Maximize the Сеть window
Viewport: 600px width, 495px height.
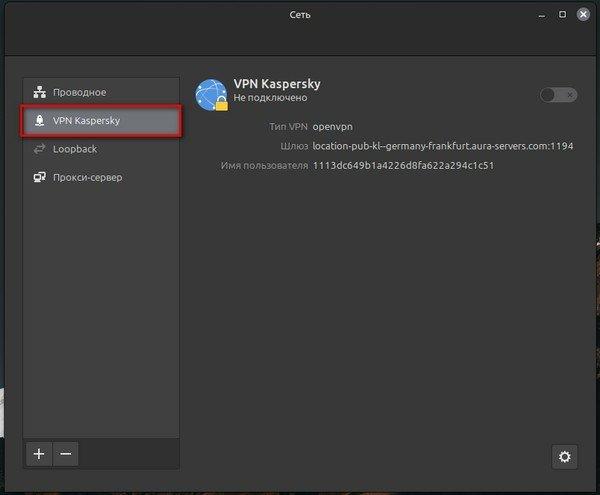(562, 15)
